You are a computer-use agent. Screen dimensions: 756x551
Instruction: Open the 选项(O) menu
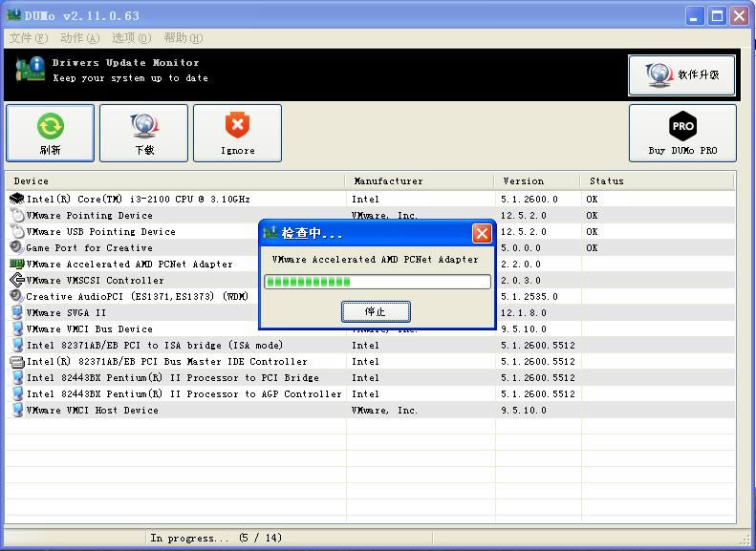pyautogui.click(x=132, y=37)
